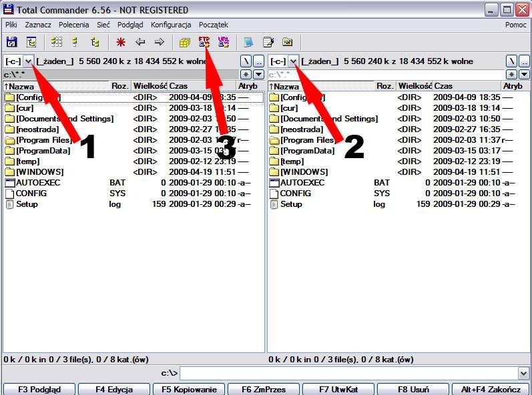532x395 pixels.
Task: Expand the command line history dropdown
Action: (x=524, y=374)
